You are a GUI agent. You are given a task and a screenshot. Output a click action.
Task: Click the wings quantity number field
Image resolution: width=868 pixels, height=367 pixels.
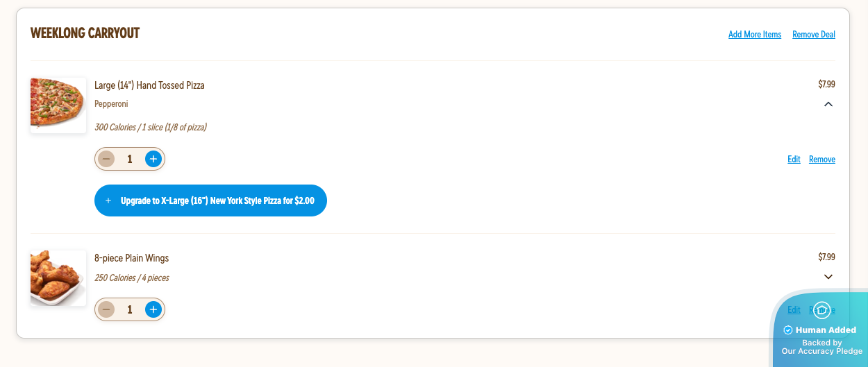pos(130,309)
